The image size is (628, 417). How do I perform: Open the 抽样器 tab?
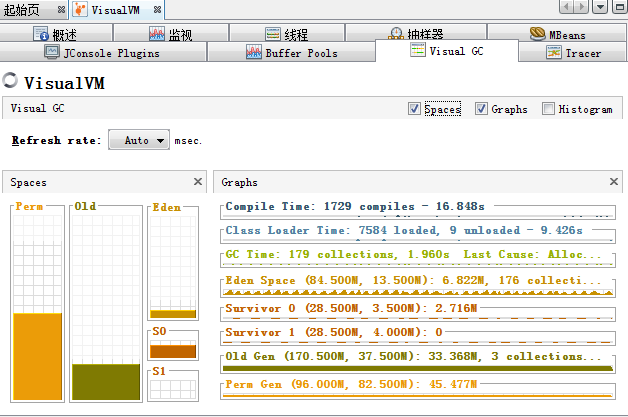coord(416,33)
